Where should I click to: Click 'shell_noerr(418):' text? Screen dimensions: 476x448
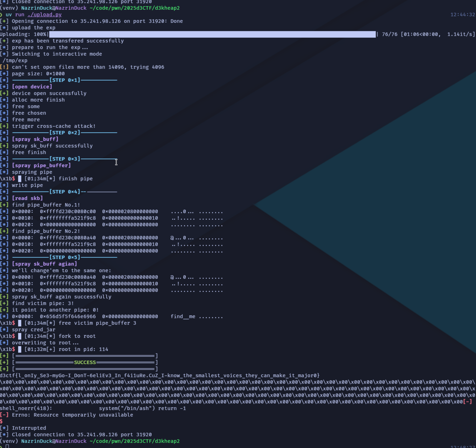point(26,408)
